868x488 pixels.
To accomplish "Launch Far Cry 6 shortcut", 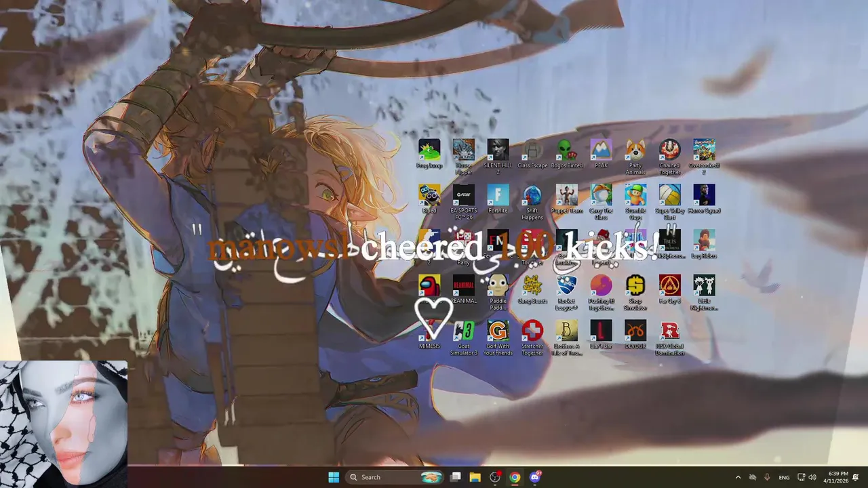I will (669, 289).
